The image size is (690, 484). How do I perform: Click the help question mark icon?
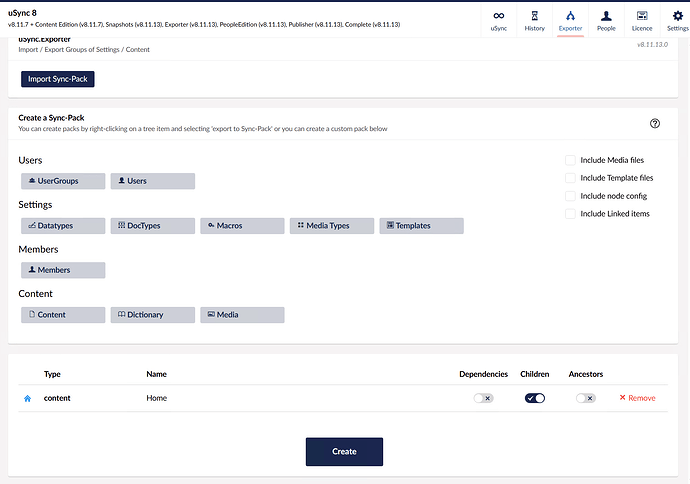[x=655, y=123]
